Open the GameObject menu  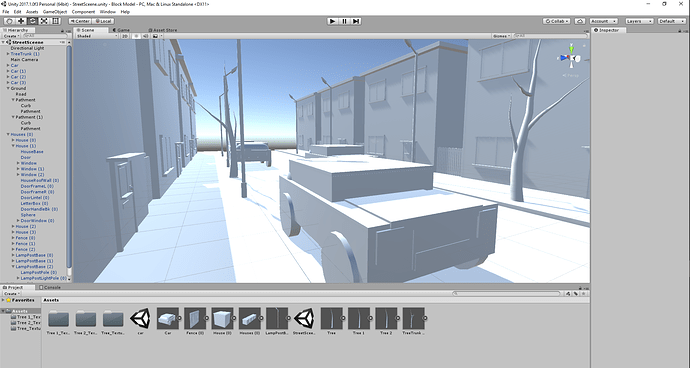pyautogui.click(x=55, y=12)
